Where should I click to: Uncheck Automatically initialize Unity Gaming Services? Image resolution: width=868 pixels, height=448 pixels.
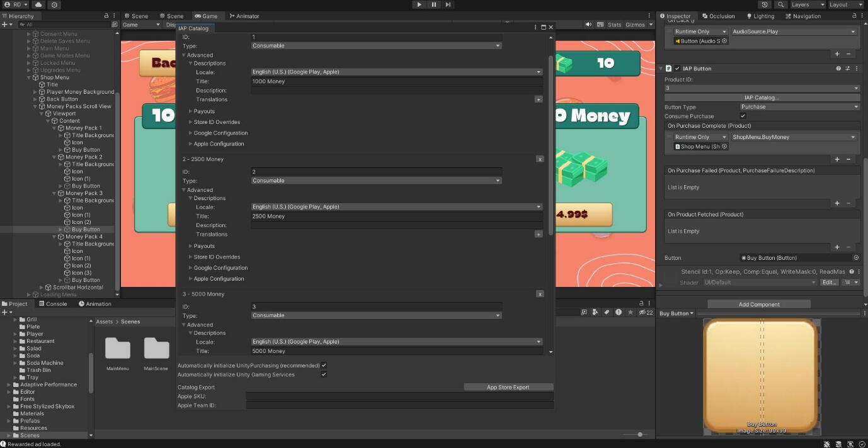324,374
